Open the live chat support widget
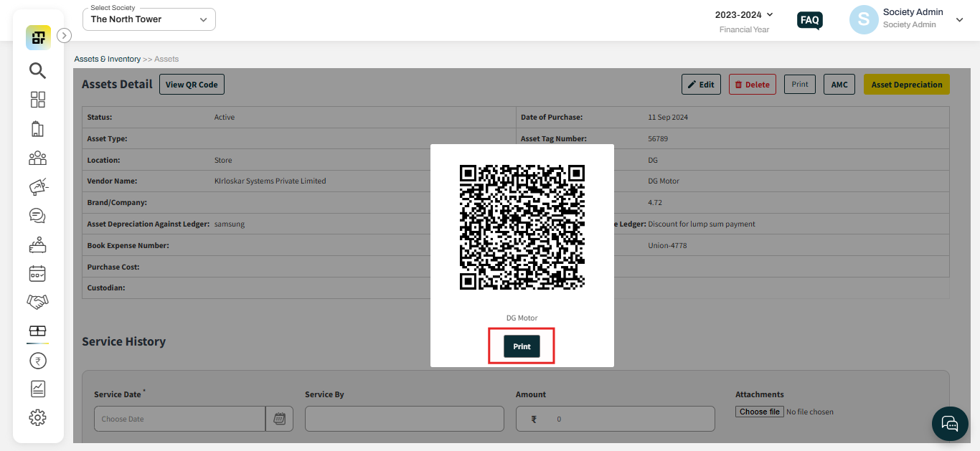This screenshot has width=980, height=451. click(950, 424)
